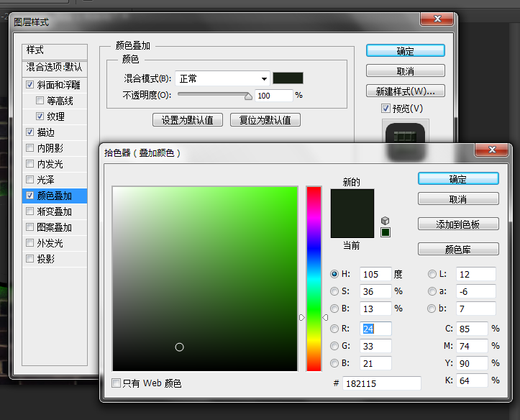Select the L lightness radio button
520x420 pixels.
[x=432, y=274]
